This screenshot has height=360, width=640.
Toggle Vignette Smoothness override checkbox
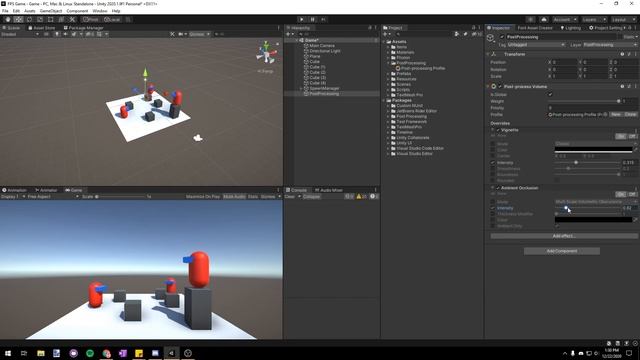(493, 169)
